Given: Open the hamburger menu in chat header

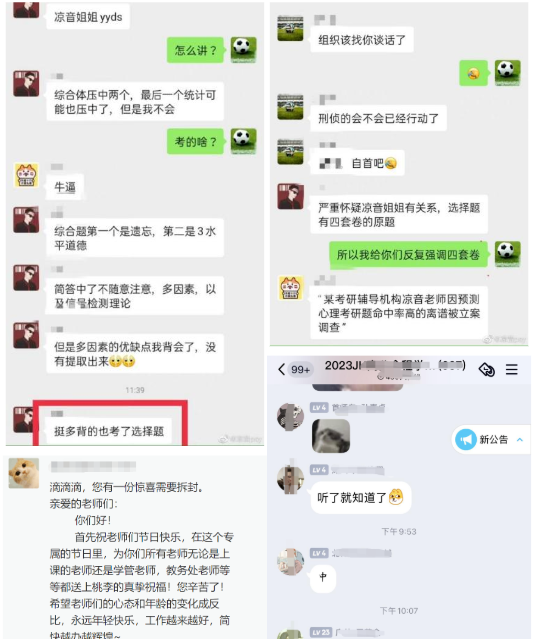Looking at the screenshot, I should click(x=511, y=369).
